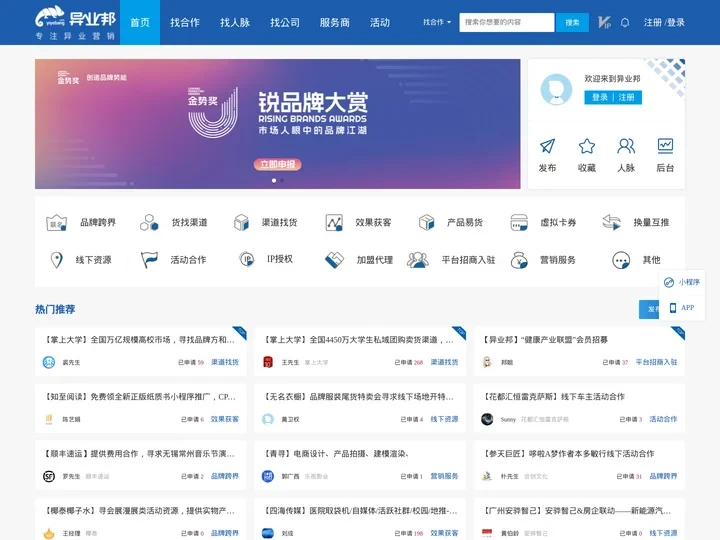720x540 pixels.
Task: Select 产品易货 category icon
Action: pyautogui.click(x=427, y=222)
